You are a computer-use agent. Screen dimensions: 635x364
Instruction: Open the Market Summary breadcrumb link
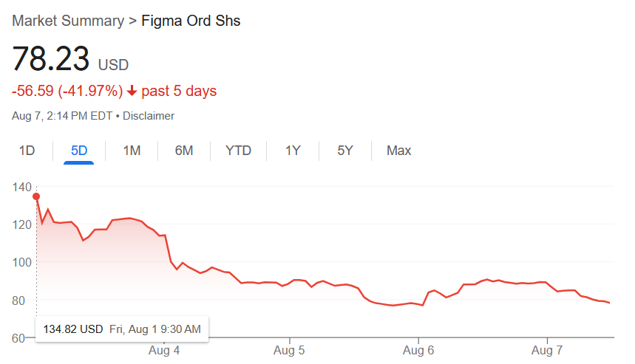(x=68, y=21)
